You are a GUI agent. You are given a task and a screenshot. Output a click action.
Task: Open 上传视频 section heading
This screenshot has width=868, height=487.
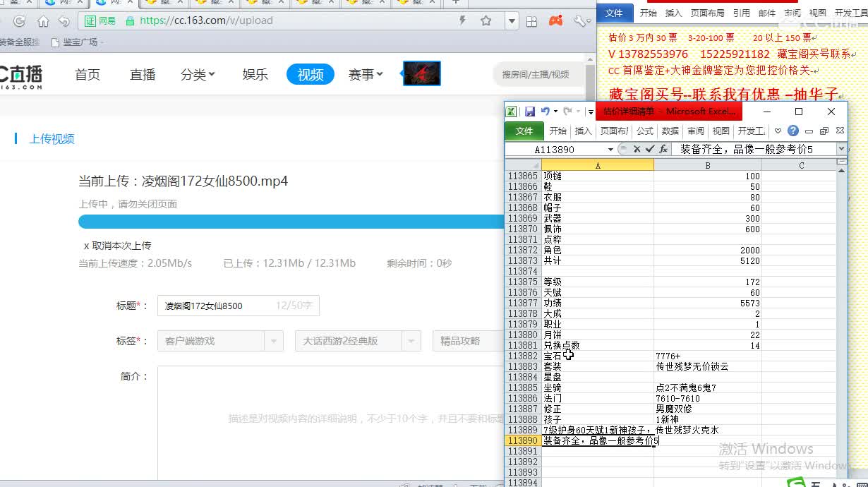click(x=52, y=139)
